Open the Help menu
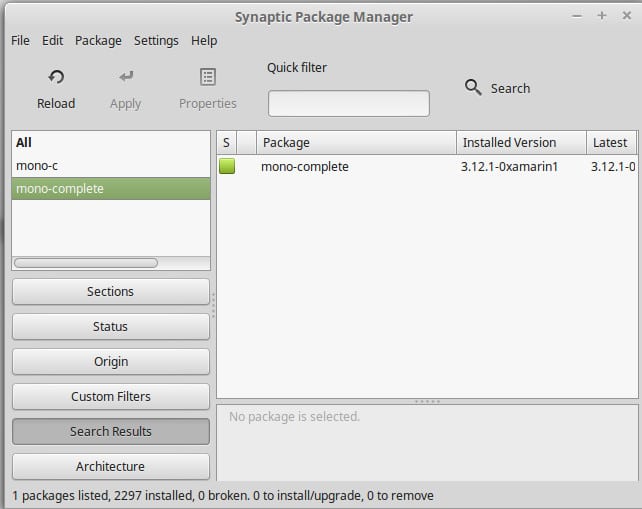 tap(204, 41)
